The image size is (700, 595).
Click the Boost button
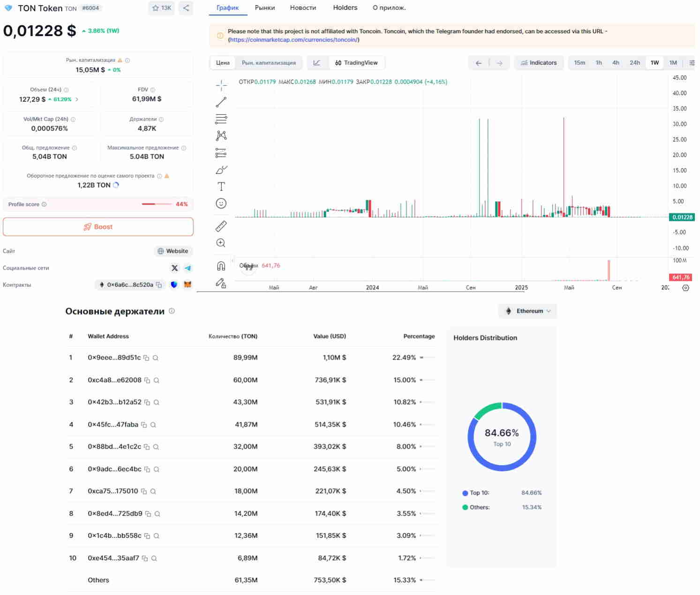click(98, 227)
